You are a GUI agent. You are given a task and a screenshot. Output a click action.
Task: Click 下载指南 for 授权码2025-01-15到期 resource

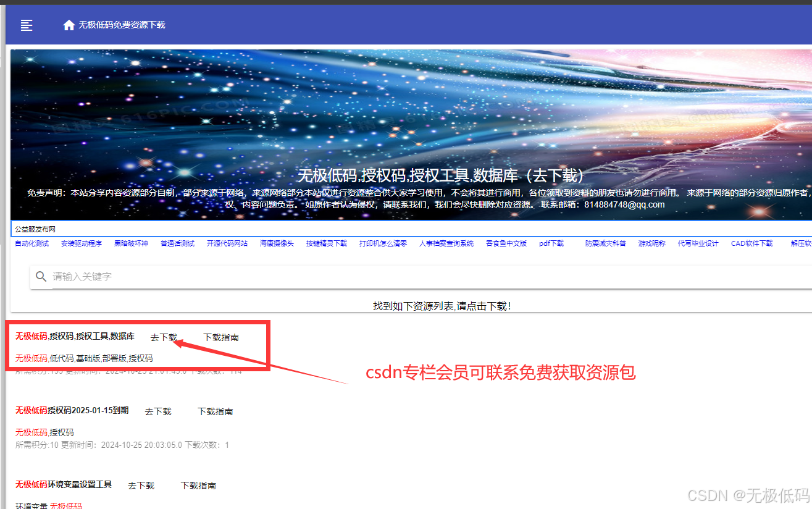tap(216, 411)
